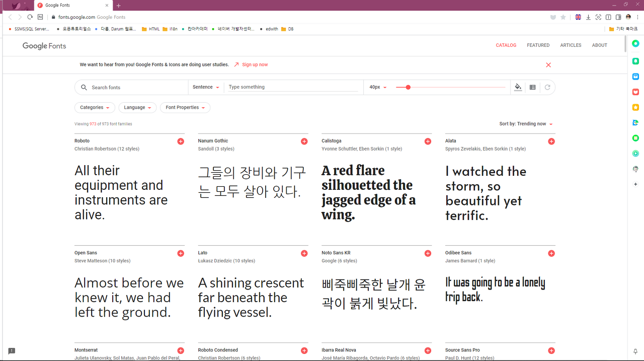
Task: Open the edwith bookmark
Action: [269, 29]
